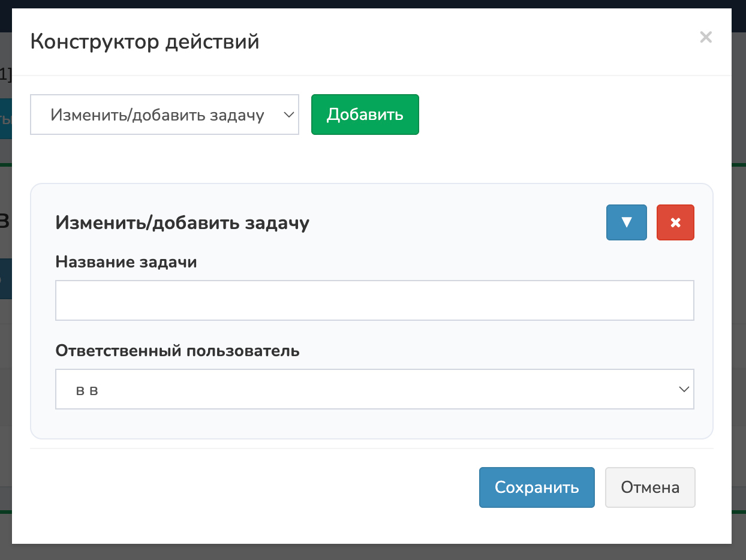This screenshot has width=746, height=560.
Task: Click Отмена to cancel the dialog
Action: pos(650,487)
